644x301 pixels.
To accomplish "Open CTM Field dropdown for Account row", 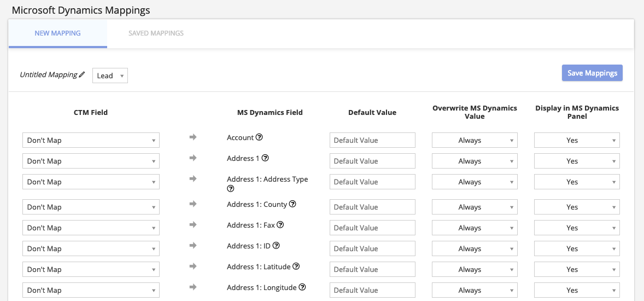I will (x=91, y=140).
